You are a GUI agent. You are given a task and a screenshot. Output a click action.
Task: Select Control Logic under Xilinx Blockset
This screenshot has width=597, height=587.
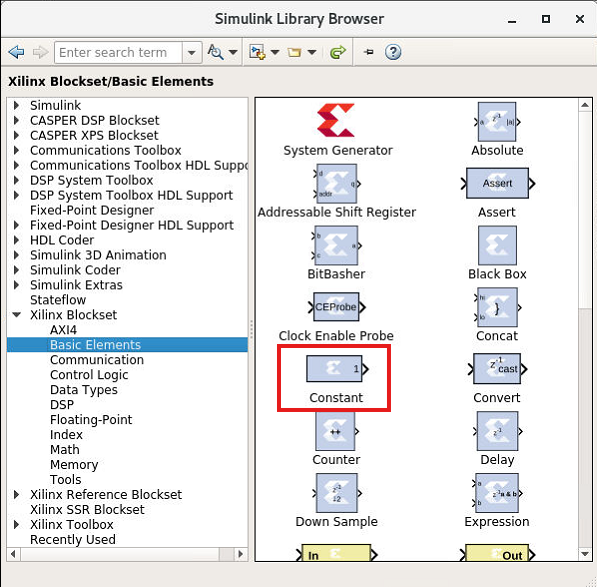(x=89, y=375)
